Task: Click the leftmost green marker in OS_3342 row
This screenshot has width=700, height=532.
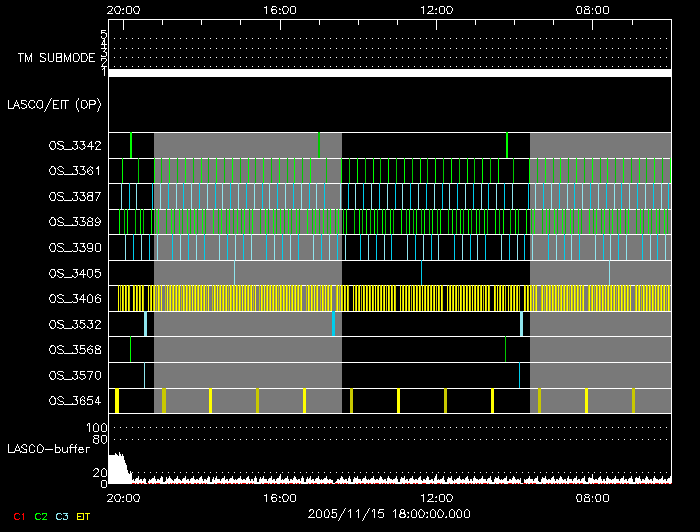Action: tap(131, 145)
